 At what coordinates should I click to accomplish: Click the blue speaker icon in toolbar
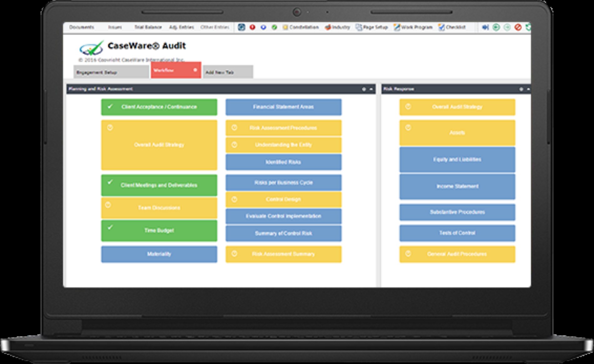[x=485, y=27]
